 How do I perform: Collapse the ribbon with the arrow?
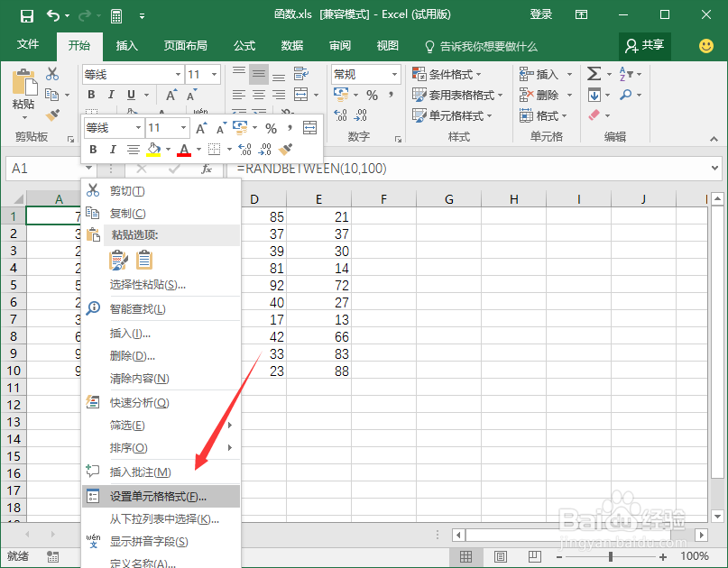[x=714, y=139]
